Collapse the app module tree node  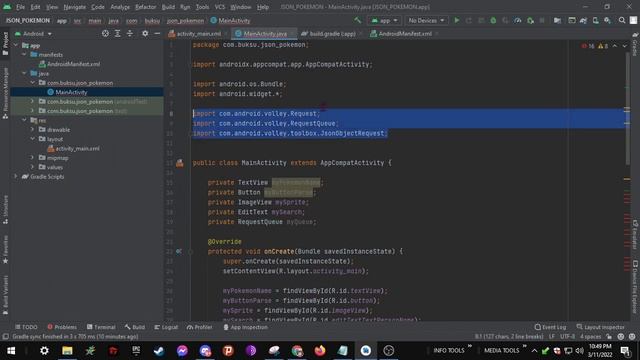16,45
